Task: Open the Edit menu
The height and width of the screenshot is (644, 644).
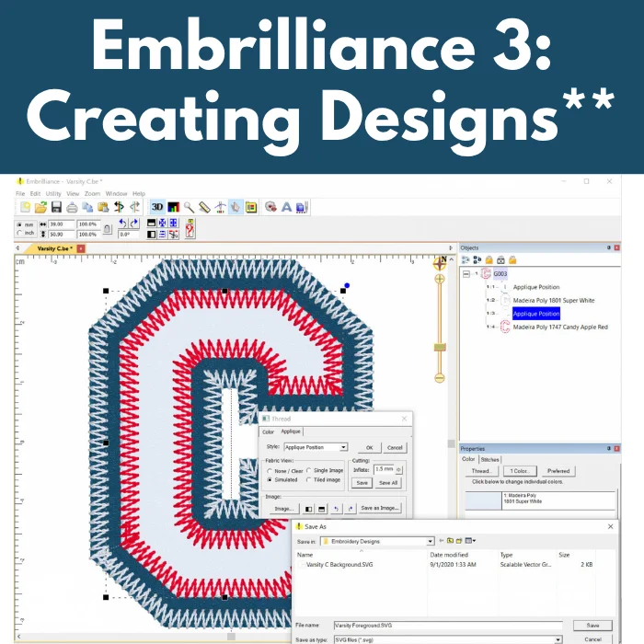Action: pyautogui.click(x=35, y=193)
